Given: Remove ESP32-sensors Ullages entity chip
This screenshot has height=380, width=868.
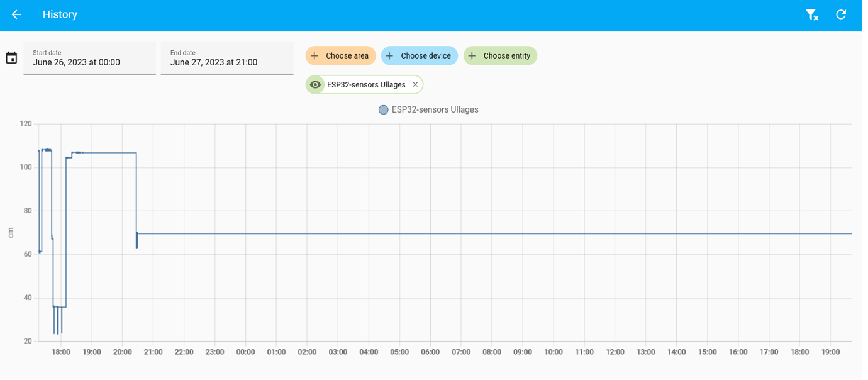Looking at the screenshot, I should [x=415, y=84].
